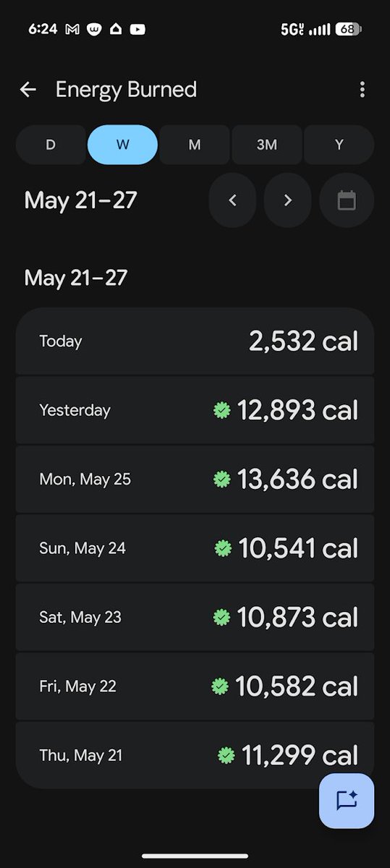390x868 pixels.
Task: Select the 3M range tab
Action: pyautogui.click(x=266, y=145)
